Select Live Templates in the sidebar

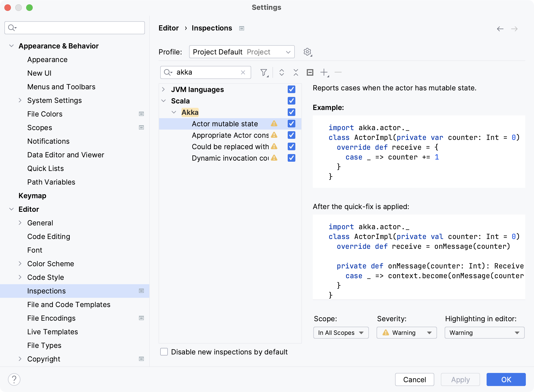pos(53,332)
